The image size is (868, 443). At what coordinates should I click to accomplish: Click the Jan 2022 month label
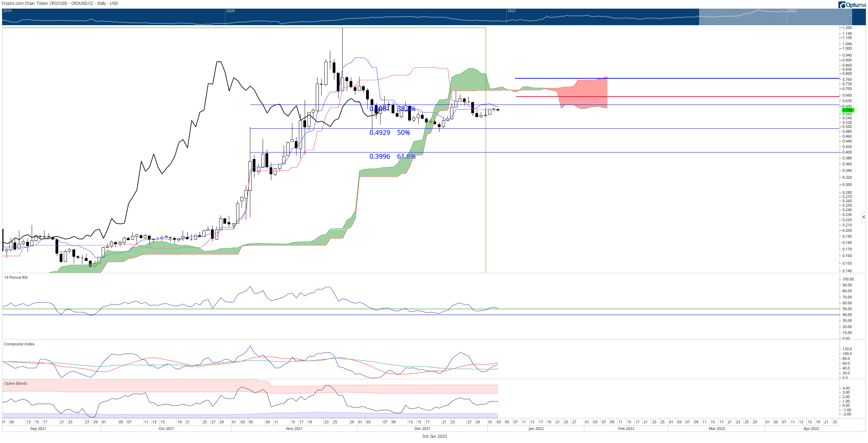pyautogui.click(x=536, y=429)
